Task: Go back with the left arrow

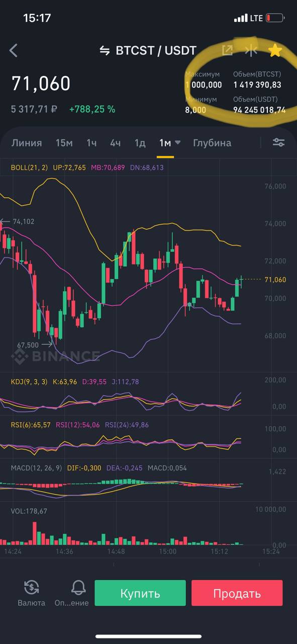Action: pyautogui.click(x=14, y=50)
